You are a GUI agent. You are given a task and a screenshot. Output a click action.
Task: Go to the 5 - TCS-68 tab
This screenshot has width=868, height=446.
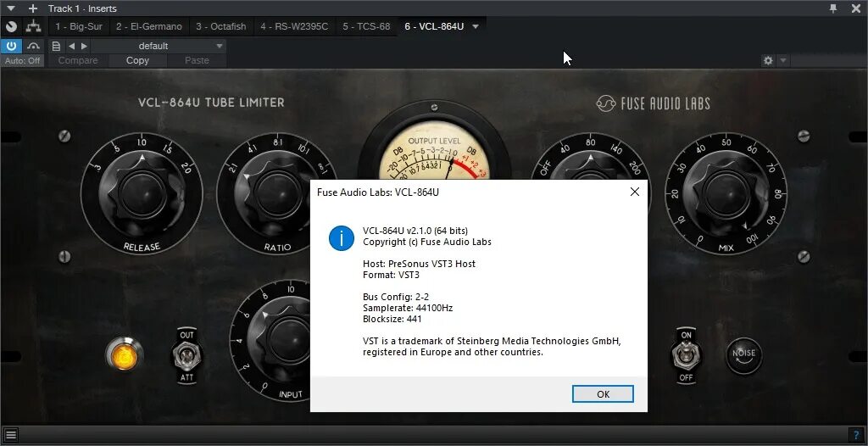pyautogui.click(x=366, y=26)
